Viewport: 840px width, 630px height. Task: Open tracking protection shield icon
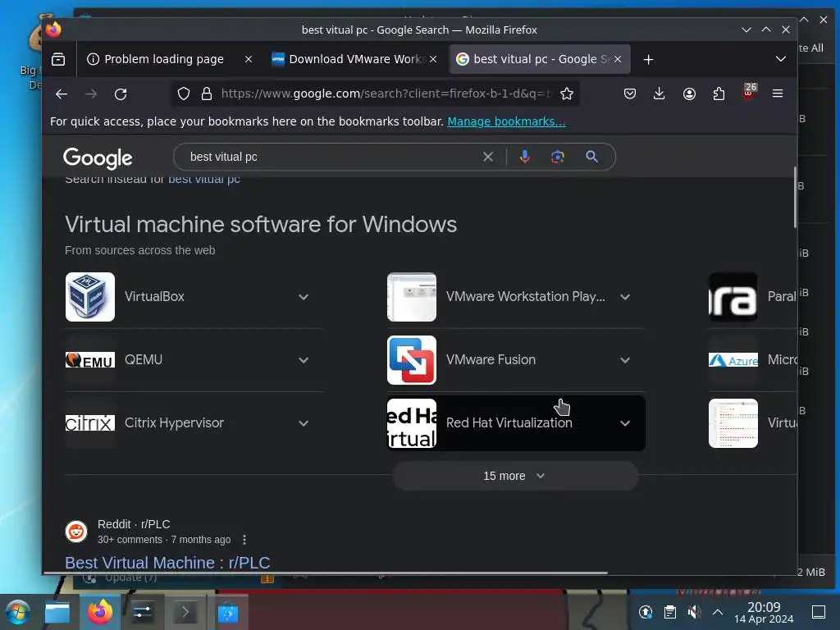coord(184,94)
